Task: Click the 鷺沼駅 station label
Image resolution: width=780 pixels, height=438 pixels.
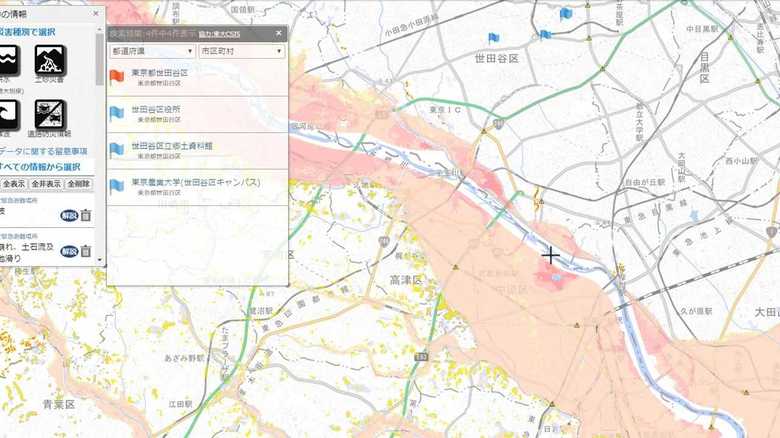Action: 261,311
